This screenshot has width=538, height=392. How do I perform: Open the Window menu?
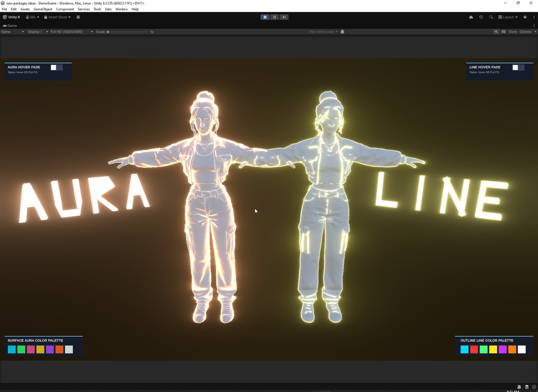(x=122, y=9)
